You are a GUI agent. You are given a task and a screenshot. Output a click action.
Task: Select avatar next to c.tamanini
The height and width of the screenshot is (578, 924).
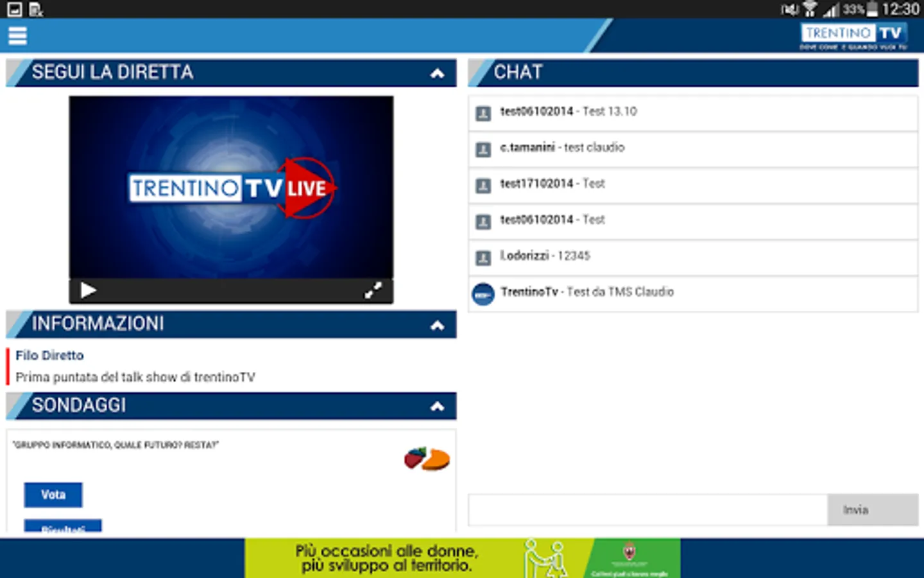click(x=483, y=150)
